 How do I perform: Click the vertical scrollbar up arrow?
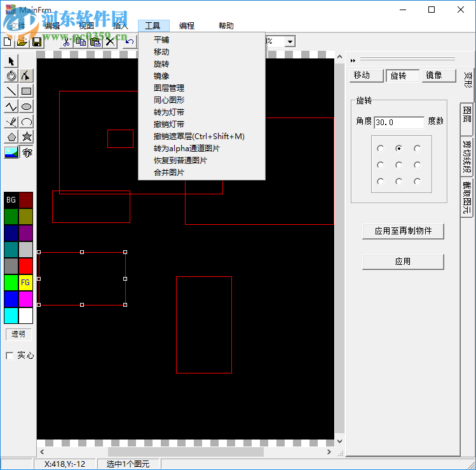click(340, 57)
